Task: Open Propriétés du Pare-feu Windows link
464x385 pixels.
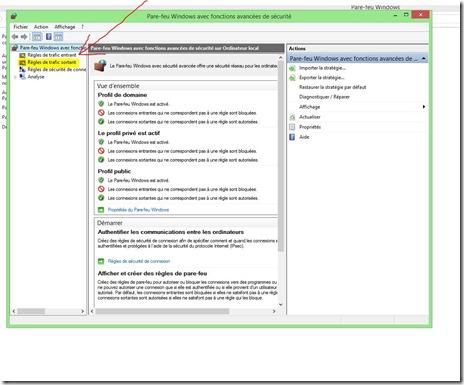Action: [138, 210]
